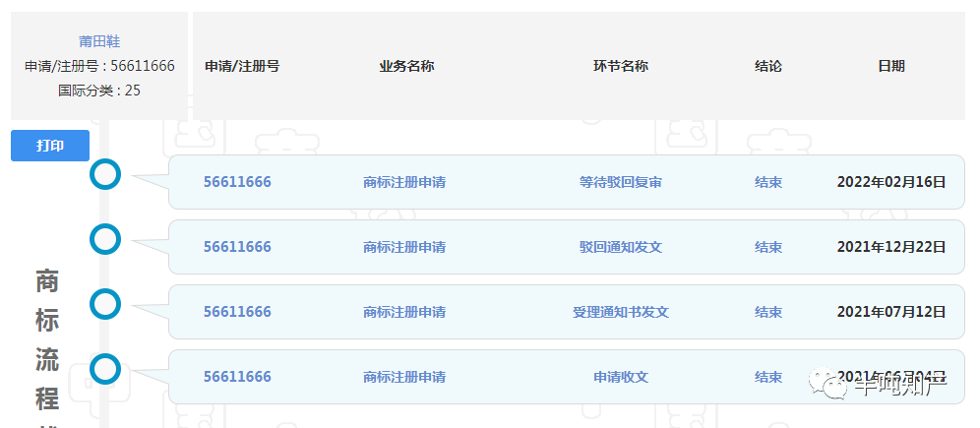Select the 受理通知书发文 stage name
Viewport: 980px width, 428px height.
click(x=620, y=312)
